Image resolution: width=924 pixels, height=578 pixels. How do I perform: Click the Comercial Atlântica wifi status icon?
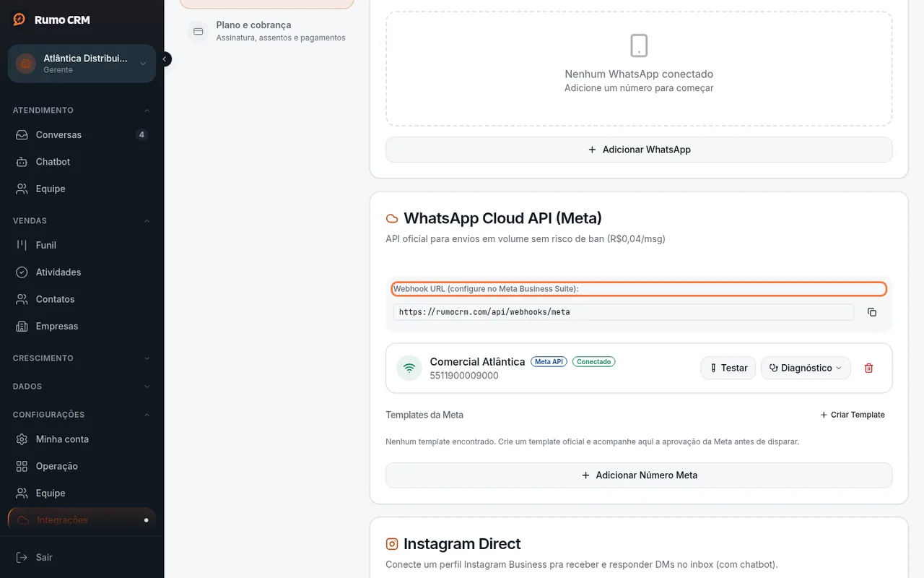[409, 368]
